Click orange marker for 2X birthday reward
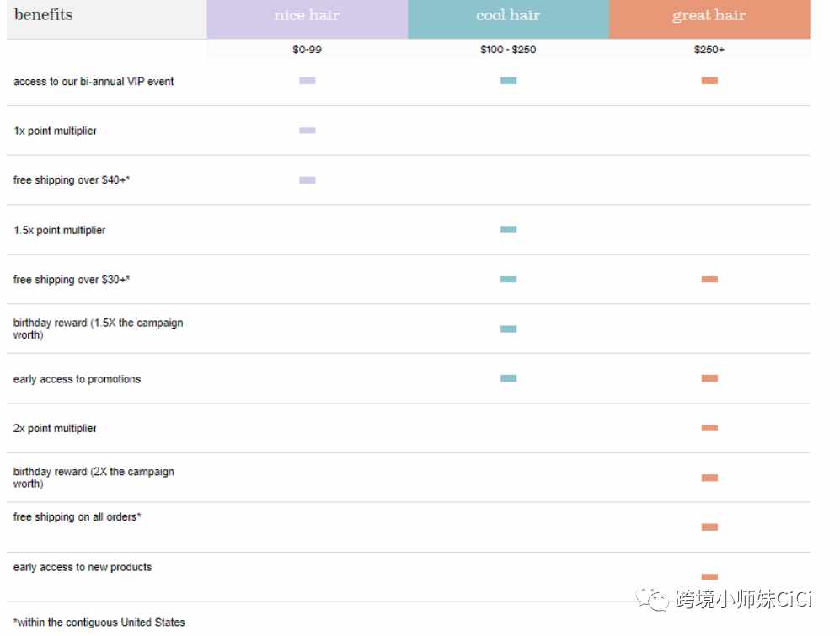Image resolution: width=840 pixels, height=636 pixels. tap(709, 478)
